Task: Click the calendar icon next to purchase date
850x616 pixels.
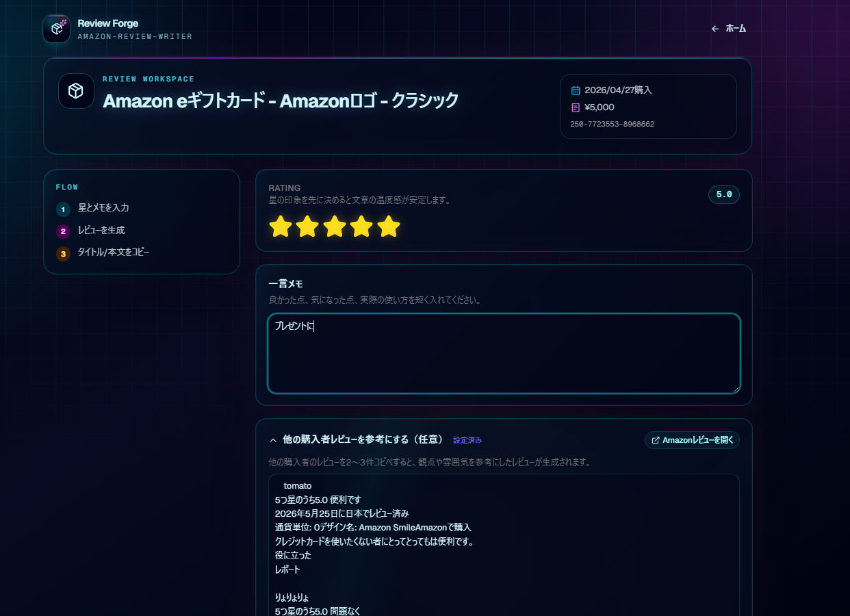Action: (x=576, y=90)
